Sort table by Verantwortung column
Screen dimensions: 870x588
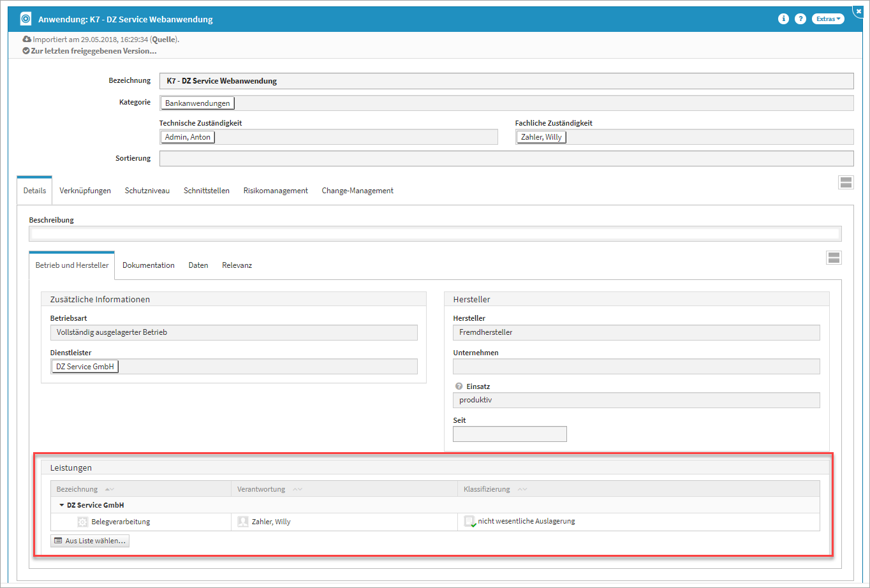[x=261, y=489]
